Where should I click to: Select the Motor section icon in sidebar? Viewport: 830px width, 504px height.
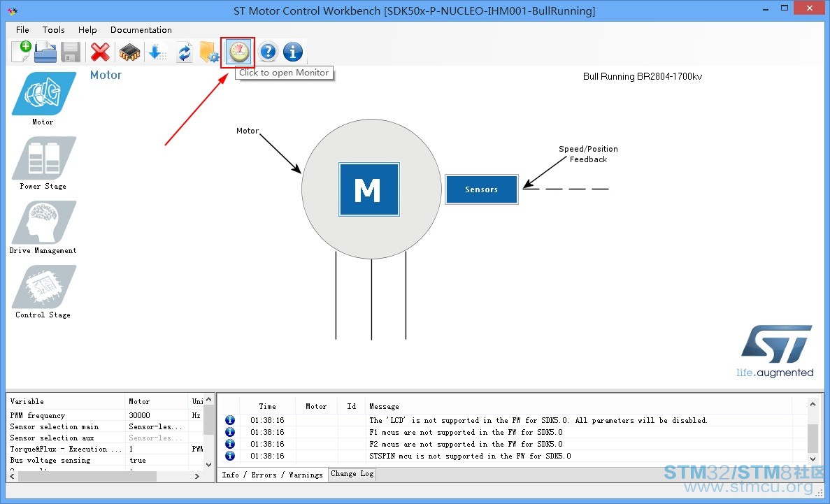[43, 94]
